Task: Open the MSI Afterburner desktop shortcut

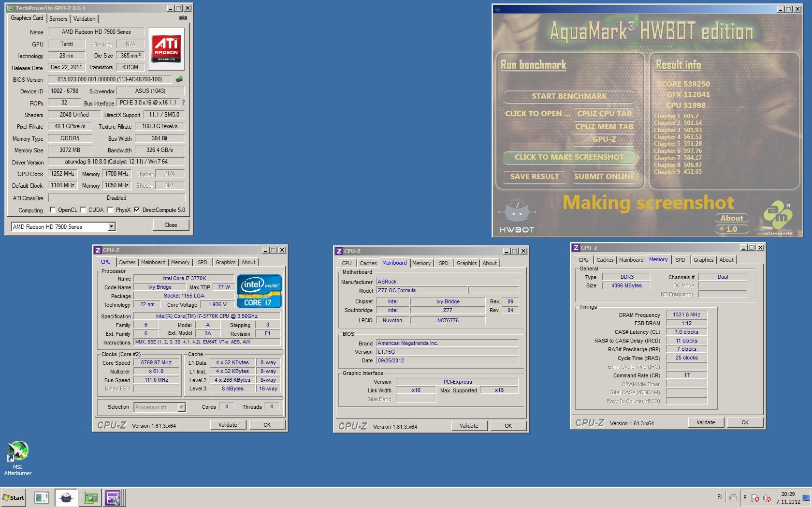Action: click(18, 459)
